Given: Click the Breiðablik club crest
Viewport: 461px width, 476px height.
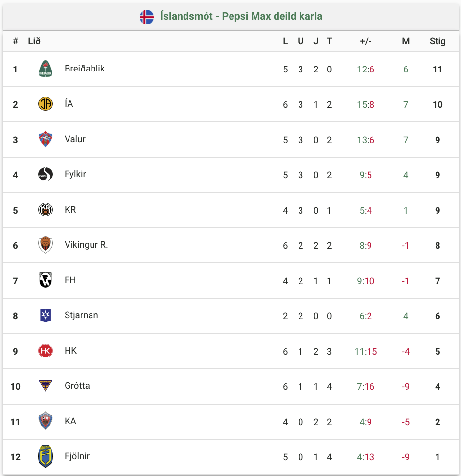Looking at the screenshot, I should pos(46,69).
